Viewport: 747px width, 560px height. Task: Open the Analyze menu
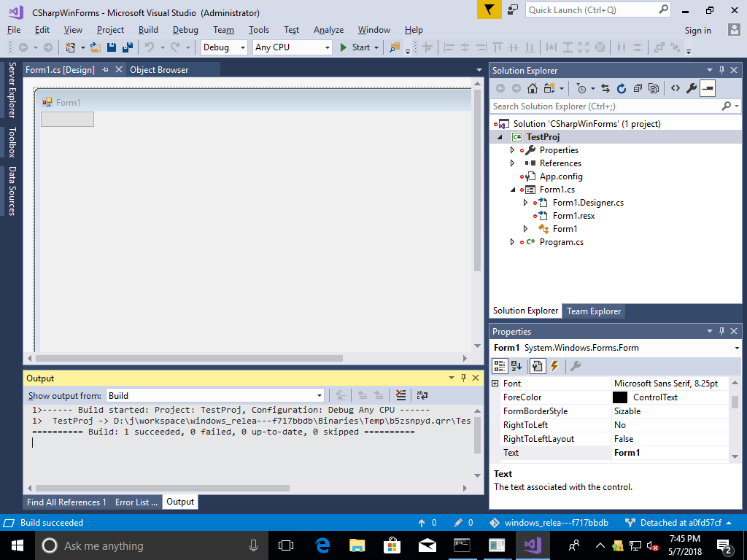tap(328, 29)
